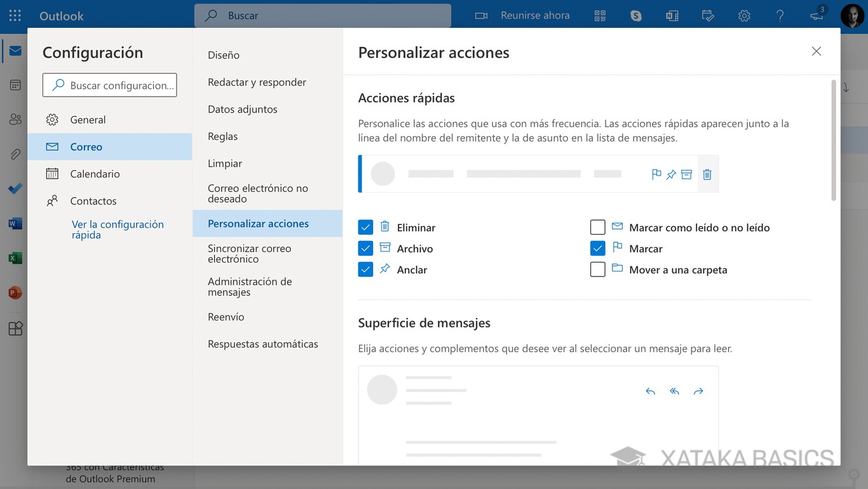Open the My Day panel
Image resolution: width=868 pixels, height=489 pixels.
pyautogui.click(x=708, y=15)
